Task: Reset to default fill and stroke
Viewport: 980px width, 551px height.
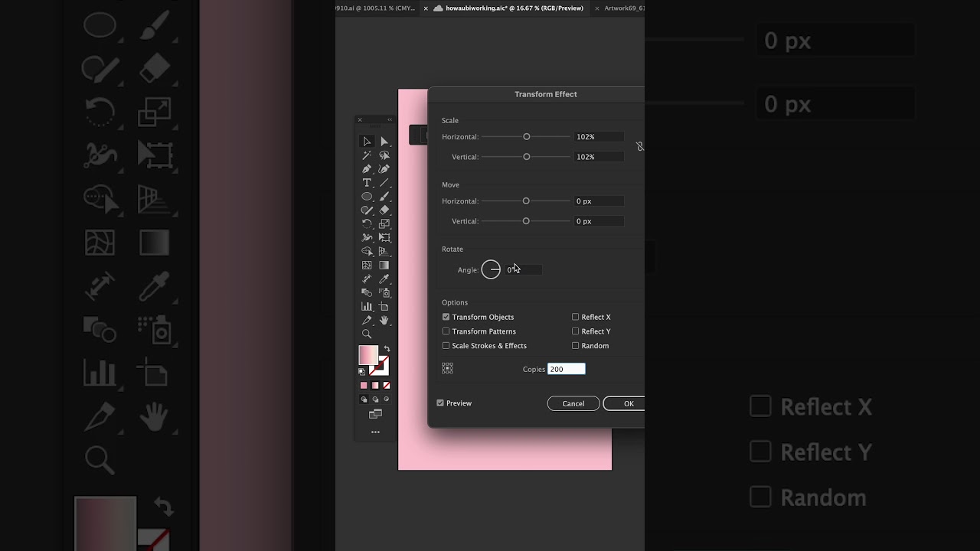Action: point(362,372)
